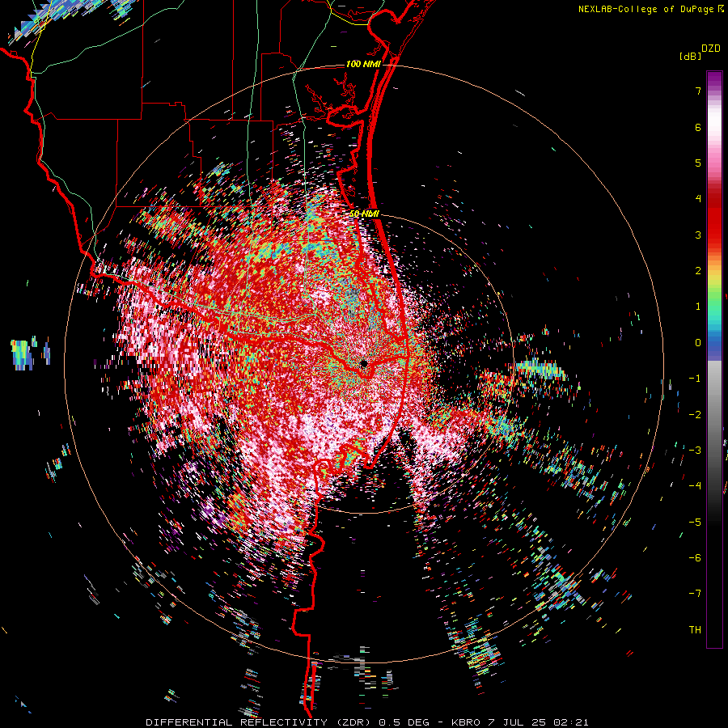Click the ZDR color scale bar
This screenshot has width=728, height=728.
714,359
